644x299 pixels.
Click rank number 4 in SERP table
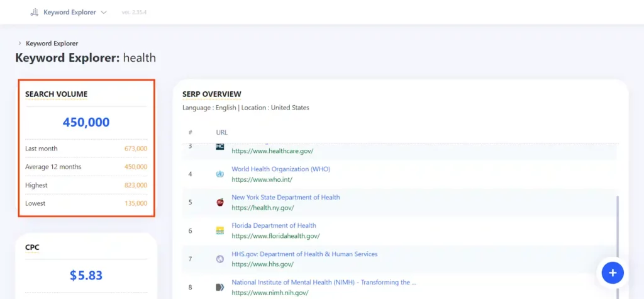190,174
